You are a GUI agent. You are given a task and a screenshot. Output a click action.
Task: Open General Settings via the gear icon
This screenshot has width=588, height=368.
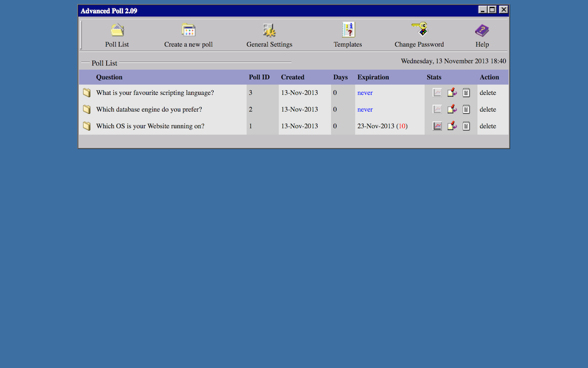pyautogui.click(x=269, y=29)
